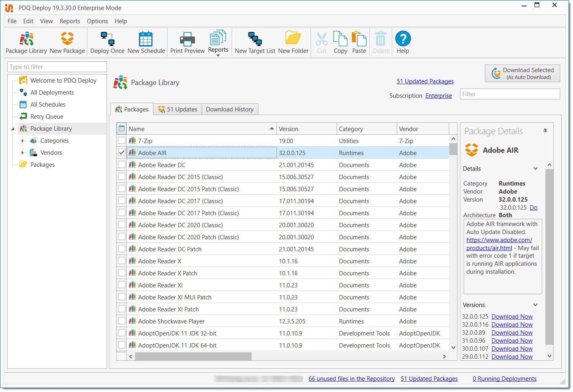Tick the Adobe Shockwave Player checkbox

tap(122, 321)
